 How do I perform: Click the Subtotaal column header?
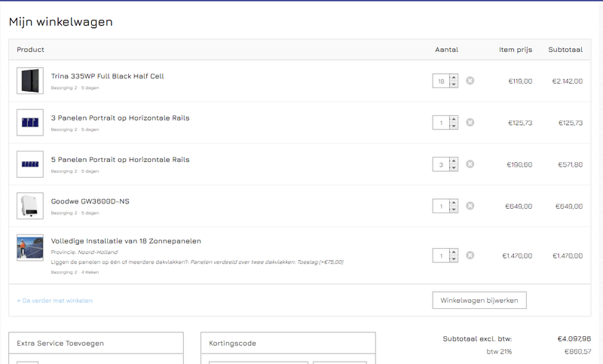[565, 50]
